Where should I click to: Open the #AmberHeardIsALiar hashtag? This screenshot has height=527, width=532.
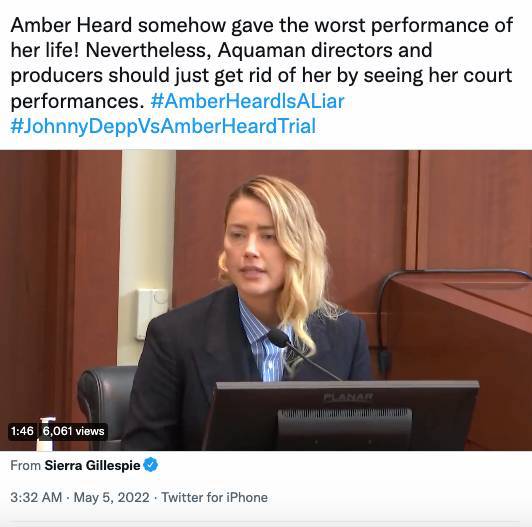click(247, 101)
